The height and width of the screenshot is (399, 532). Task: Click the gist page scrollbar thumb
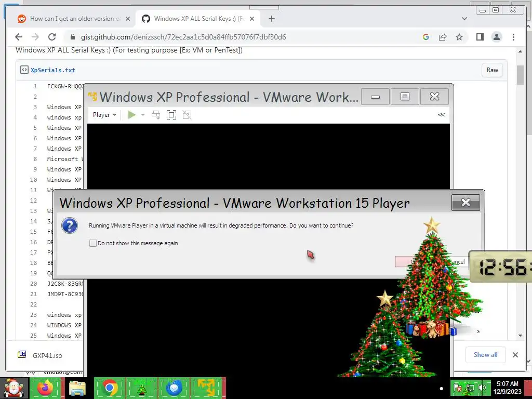tap(520, 75)
